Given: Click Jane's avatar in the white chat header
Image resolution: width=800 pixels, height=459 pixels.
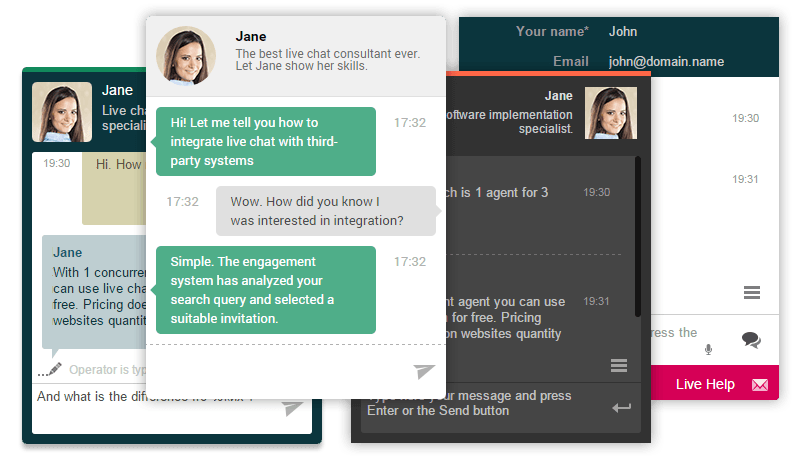Looking at the screenshot, I should 186,56.
